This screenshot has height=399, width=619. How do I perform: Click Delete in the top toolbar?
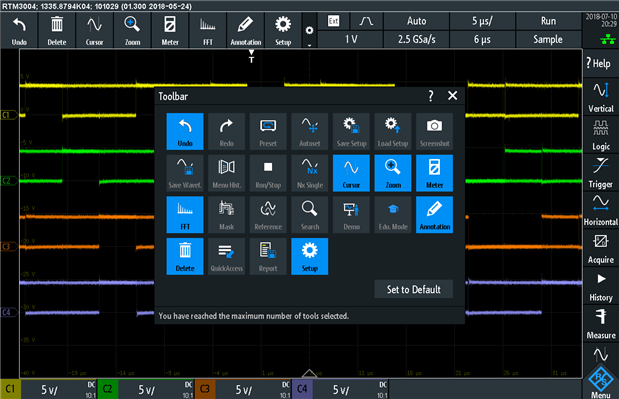point(57,30)
